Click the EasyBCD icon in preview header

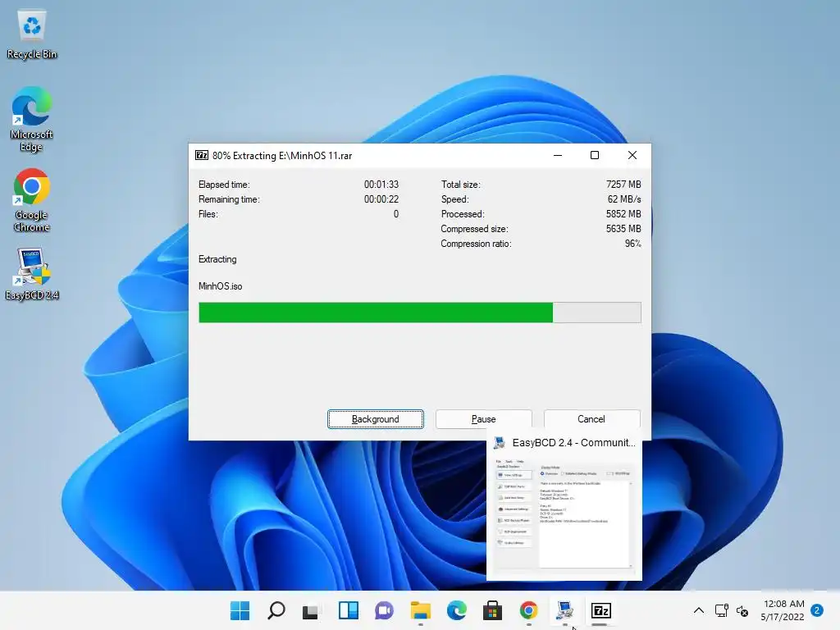pyautogui.click(x=500, y=442)
